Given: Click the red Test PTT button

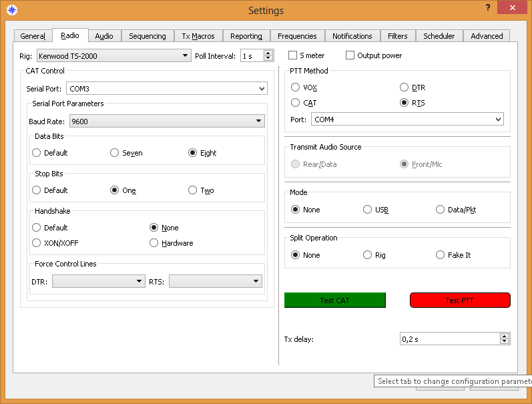Looking at the screenshot, I should [460, 300].
